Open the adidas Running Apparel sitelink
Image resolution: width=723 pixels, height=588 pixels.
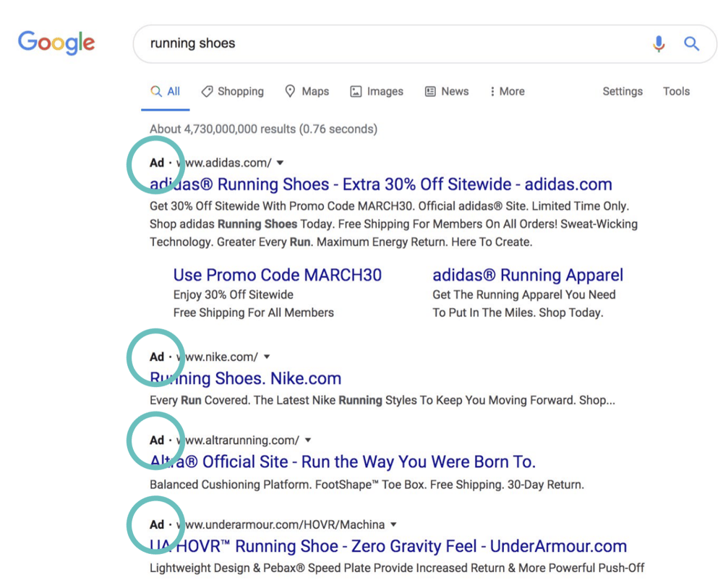pos(528,275)
